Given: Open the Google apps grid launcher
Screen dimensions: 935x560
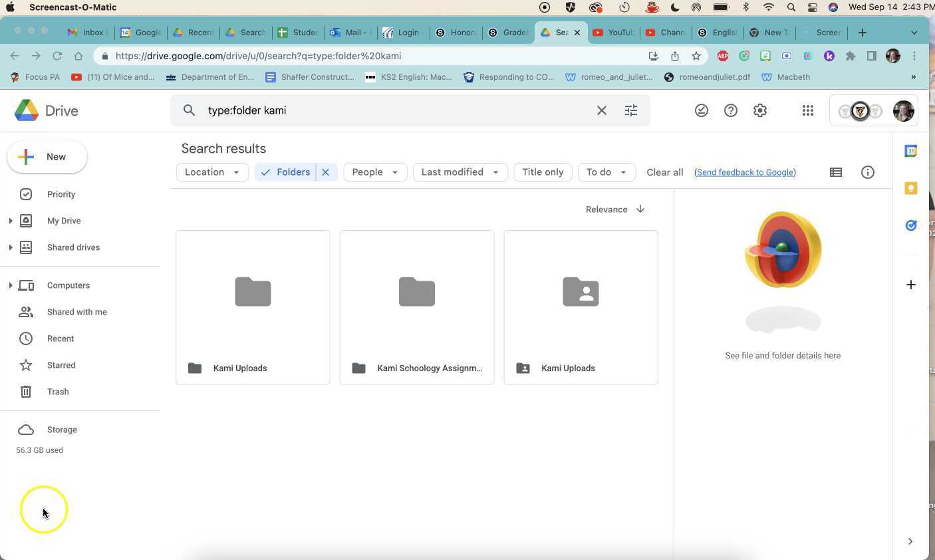Looking at the screenshot, I should coord(807,110).
